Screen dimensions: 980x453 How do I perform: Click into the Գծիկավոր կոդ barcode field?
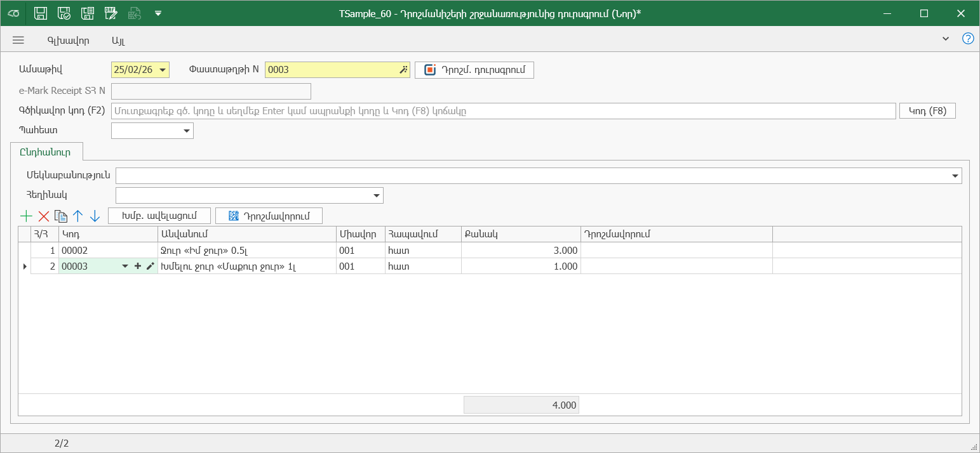click(502, 111)
